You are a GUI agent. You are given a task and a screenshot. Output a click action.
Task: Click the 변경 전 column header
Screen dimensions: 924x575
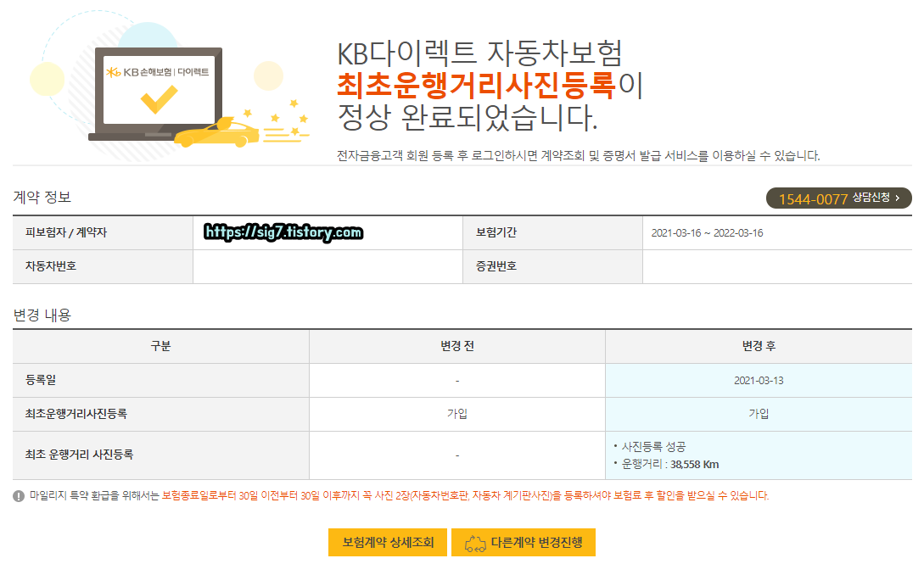pyautogui.click(x=457, y=346)
